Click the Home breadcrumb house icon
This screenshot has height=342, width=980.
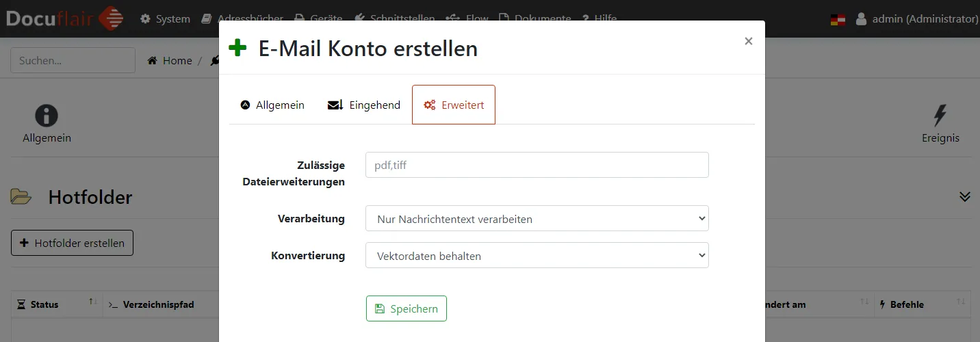coord(153,61)
